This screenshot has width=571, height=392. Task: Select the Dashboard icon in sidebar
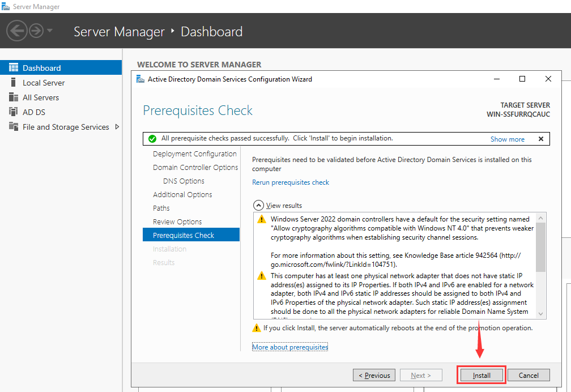point(14,67)
